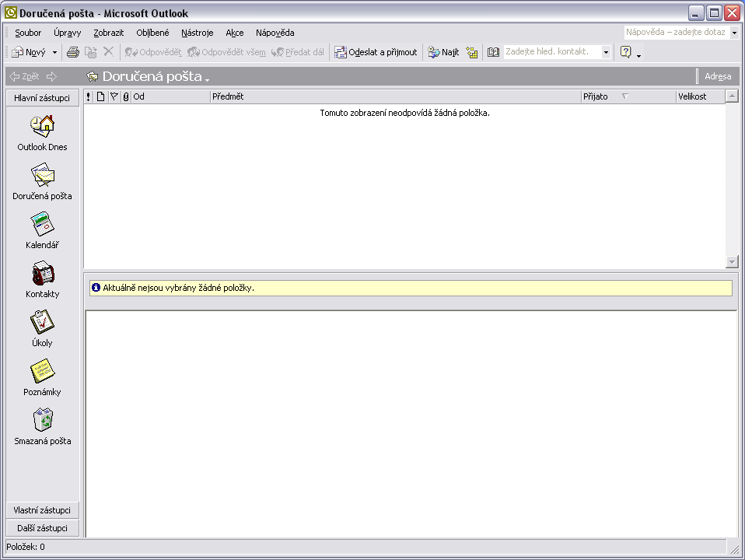The width and height of the screenshot is (745, 560).
Task: Click message list scroll up arrow
Action: (x=733, y=96)
